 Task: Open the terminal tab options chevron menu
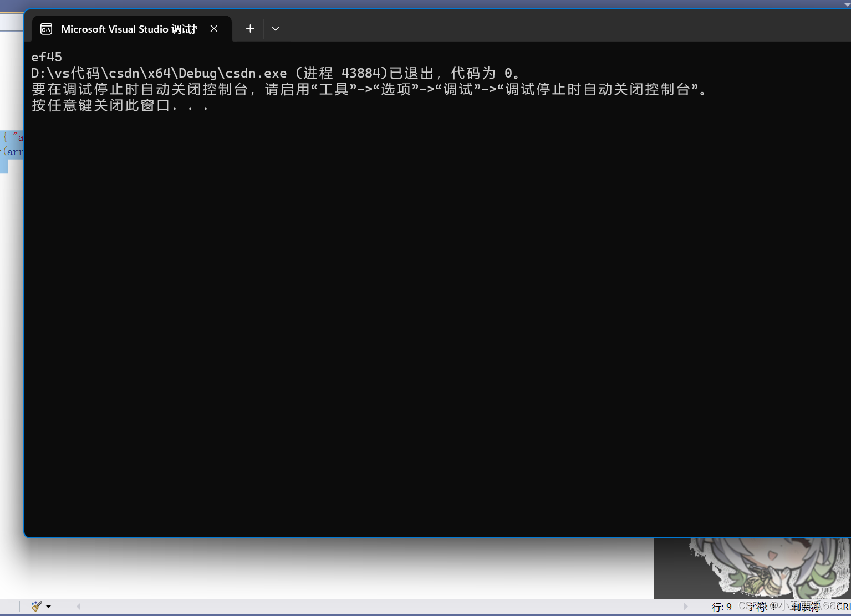point(276,28)
